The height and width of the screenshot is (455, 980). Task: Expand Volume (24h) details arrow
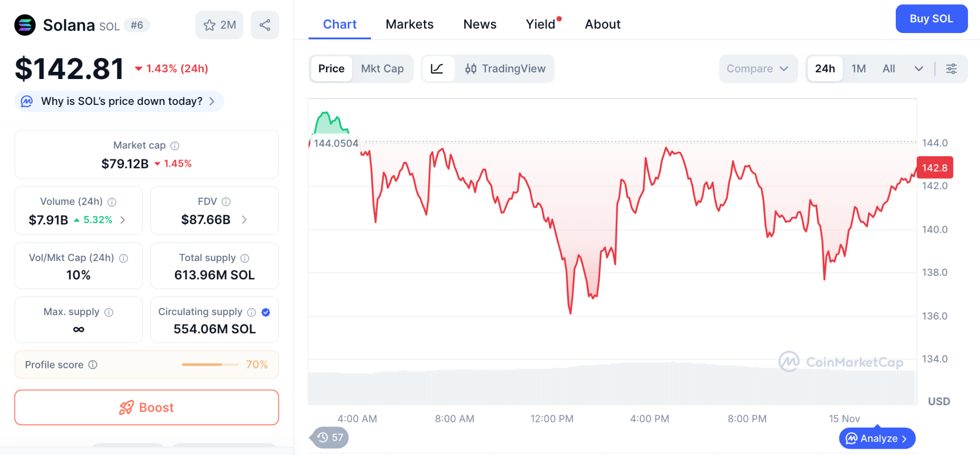pos(123,220)
